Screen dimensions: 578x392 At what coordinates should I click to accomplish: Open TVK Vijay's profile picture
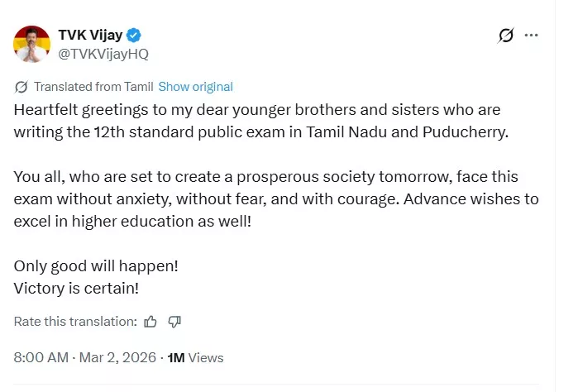click(x=31, y=44)
